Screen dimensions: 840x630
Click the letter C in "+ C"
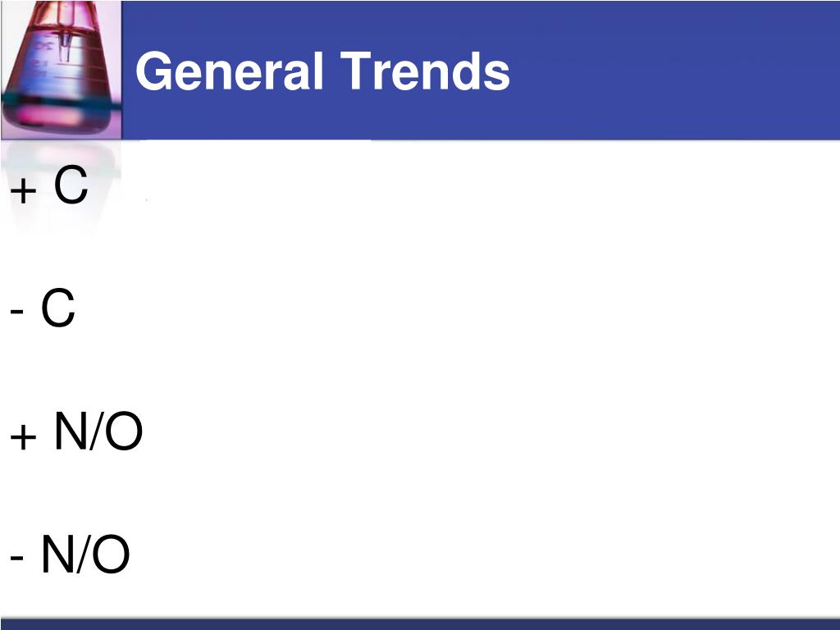click(x=71, y=185)
